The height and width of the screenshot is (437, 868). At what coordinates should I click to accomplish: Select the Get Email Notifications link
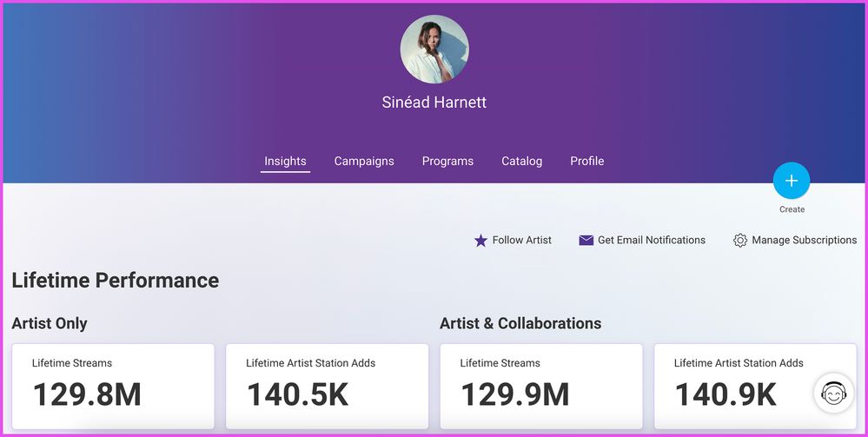click(651, 240)
